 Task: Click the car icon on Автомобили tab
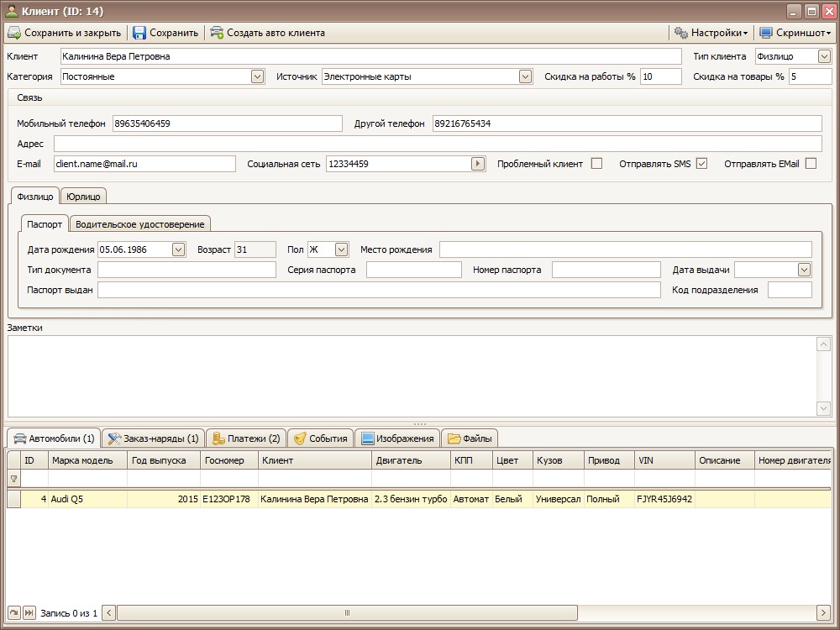20,438
